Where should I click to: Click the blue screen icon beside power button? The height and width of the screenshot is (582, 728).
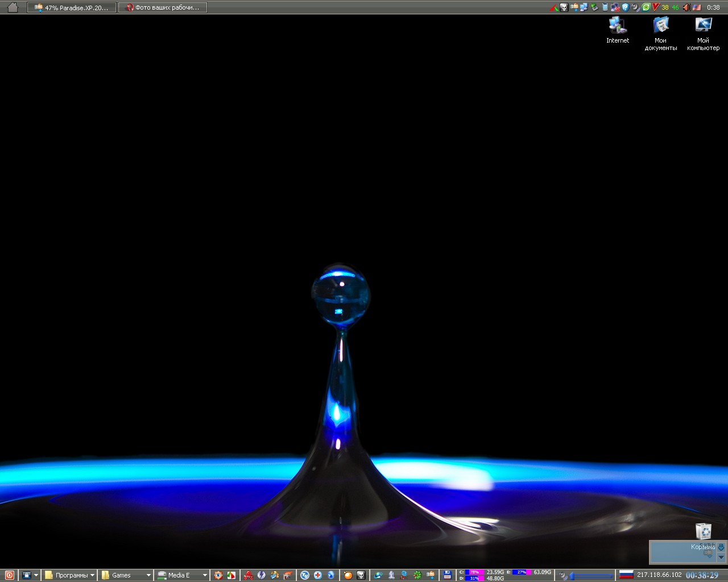[26, 575]
